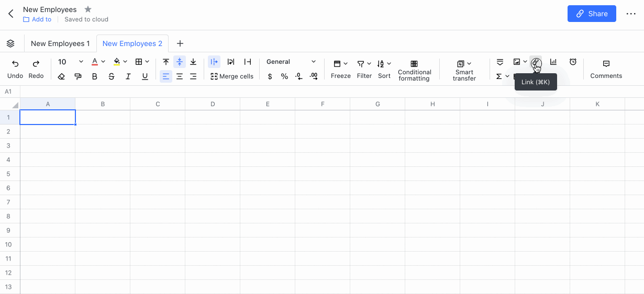The image size is (644, 294).
Task: Switch to the New Employees 1 tab
Action: click(x=60, y=43)
